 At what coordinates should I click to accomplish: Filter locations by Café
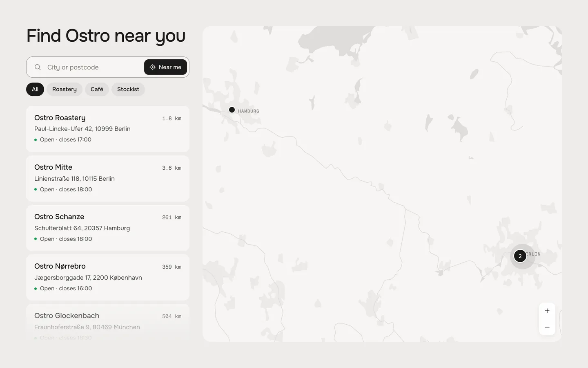click(x=97, y=89)
